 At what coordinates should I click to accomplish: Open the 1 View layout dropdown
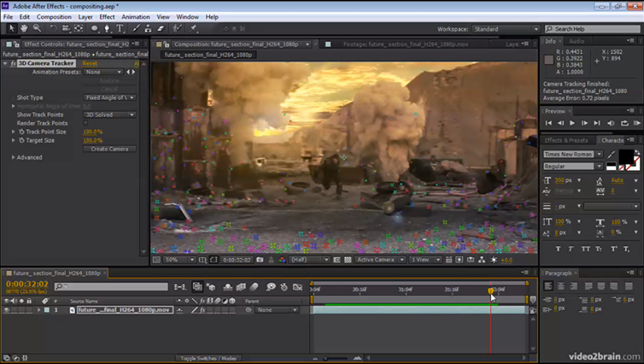426,259
